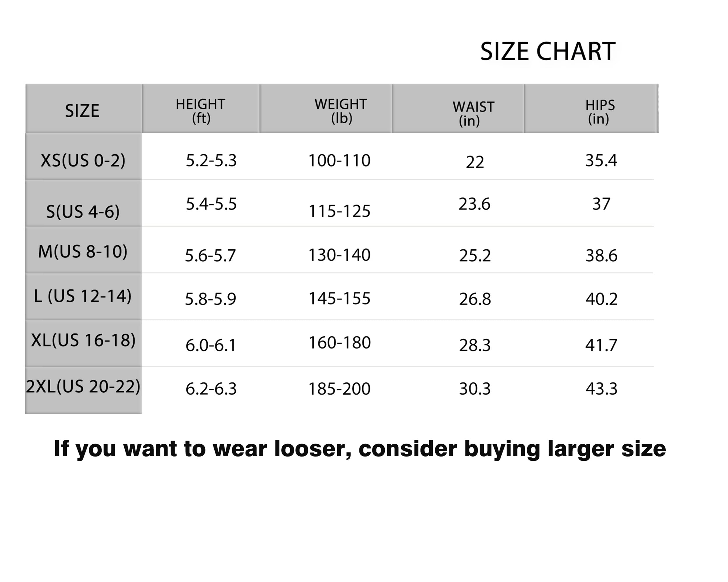Click the WEIGHT (lb) column header
The image size is (728, 582).
[340, 111]
